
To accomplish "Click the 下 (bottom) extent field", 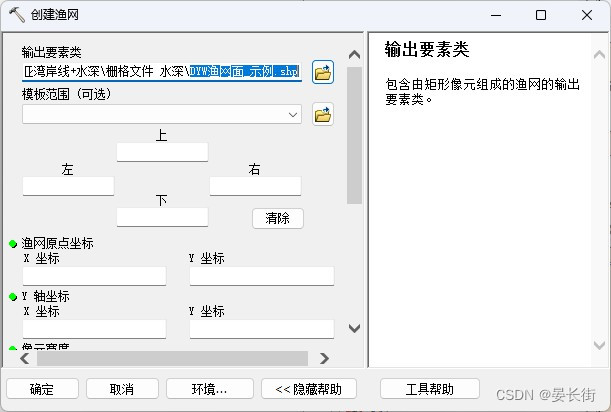I will click(162, 217).
